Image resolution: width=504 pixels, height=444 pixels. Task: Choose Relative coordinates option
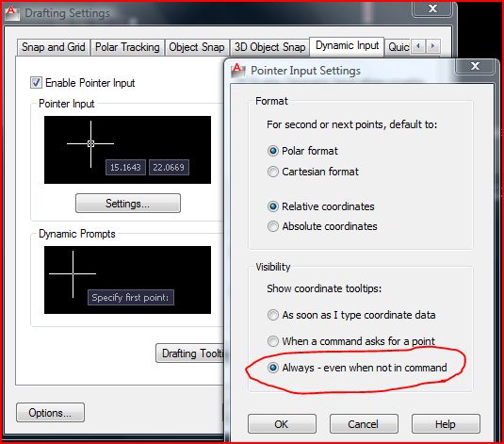[x=273, y=206]
